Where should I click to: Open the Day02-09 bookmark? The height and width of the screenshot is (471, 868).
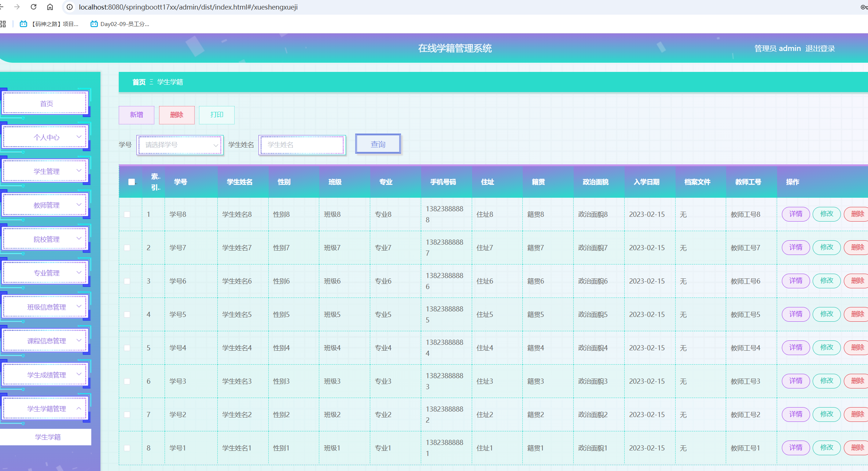coord(120,24)
